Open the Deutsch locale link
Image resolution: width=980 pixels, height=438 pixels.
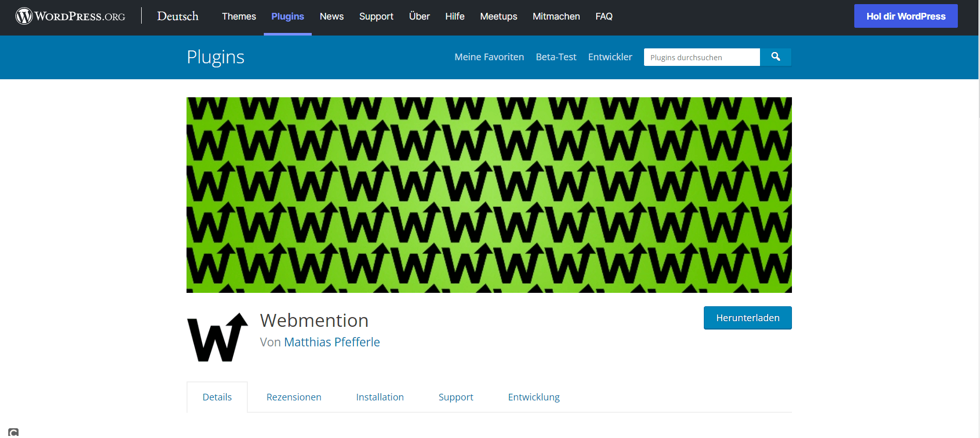pyautogui.click(x=178, y=16)
